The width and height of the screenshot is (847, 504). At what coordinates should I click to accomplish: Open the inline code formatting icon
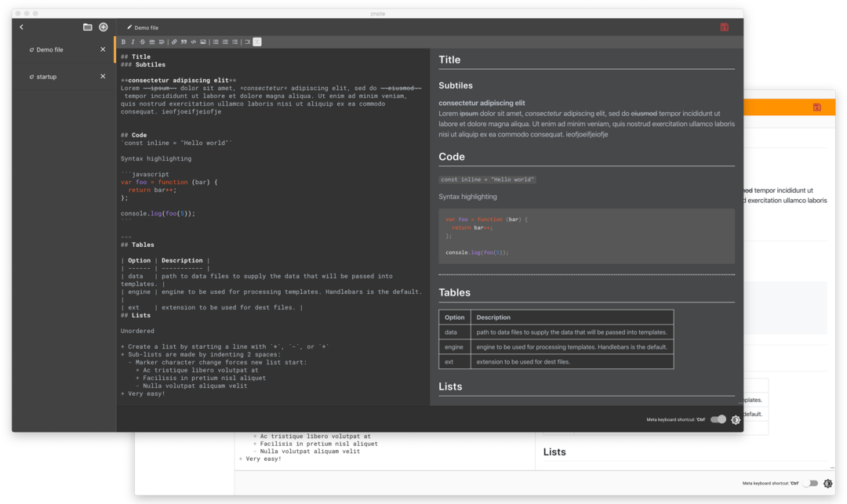pos(193,42)
